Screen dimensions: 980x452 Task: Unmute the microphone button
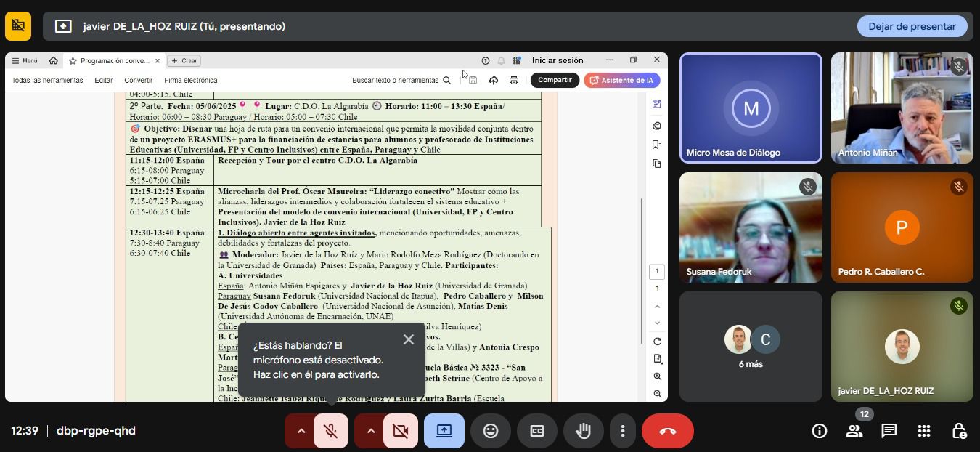(x=331, y=431)
